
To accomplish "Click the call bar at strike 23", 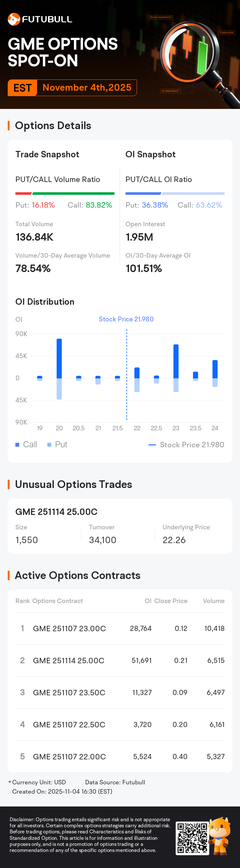I will tap(176, 361).
